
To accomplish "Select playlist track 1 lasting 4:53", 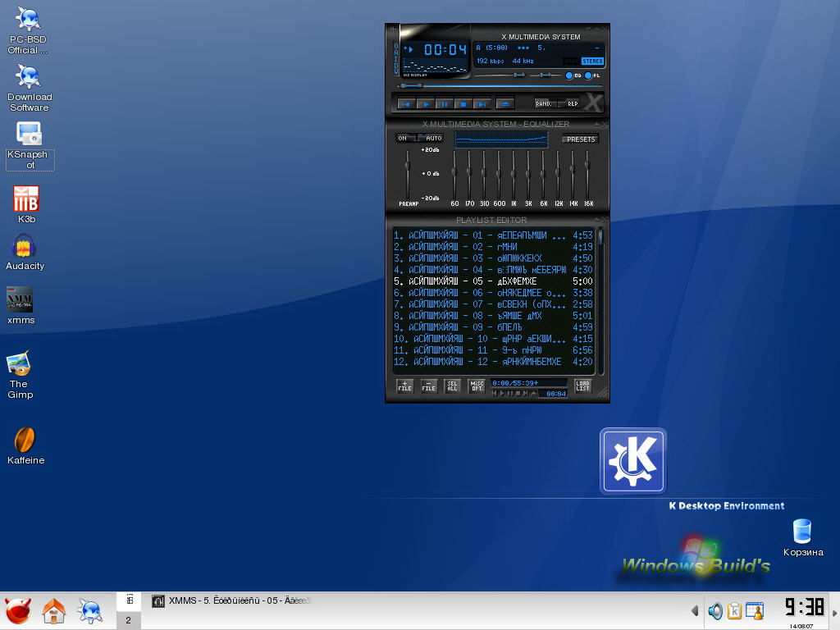I will coord(493,235).
